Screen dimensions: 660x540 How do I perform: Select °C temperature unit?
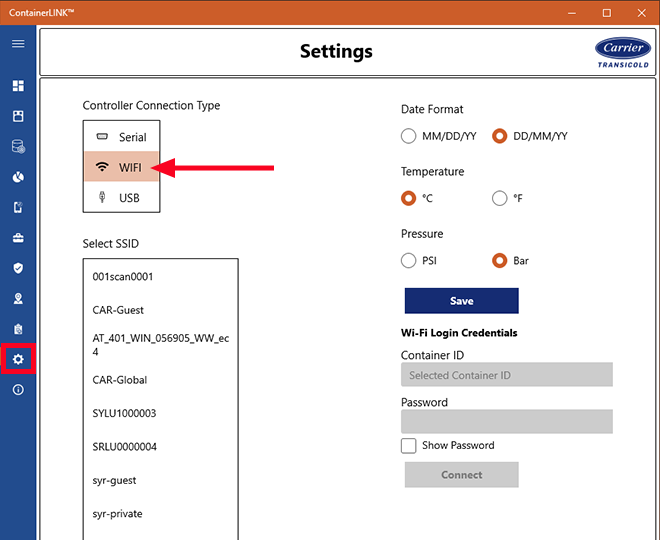point(408,198)
